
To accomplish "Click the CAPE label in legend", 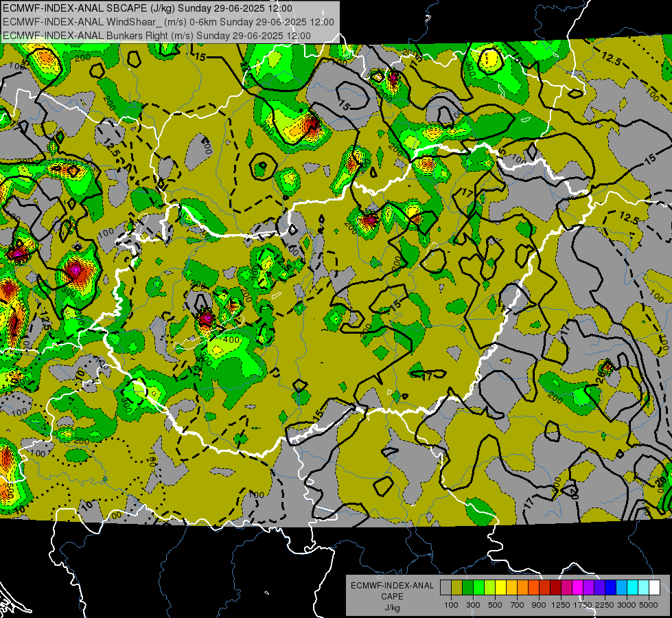I will click(x=392, y=597).
